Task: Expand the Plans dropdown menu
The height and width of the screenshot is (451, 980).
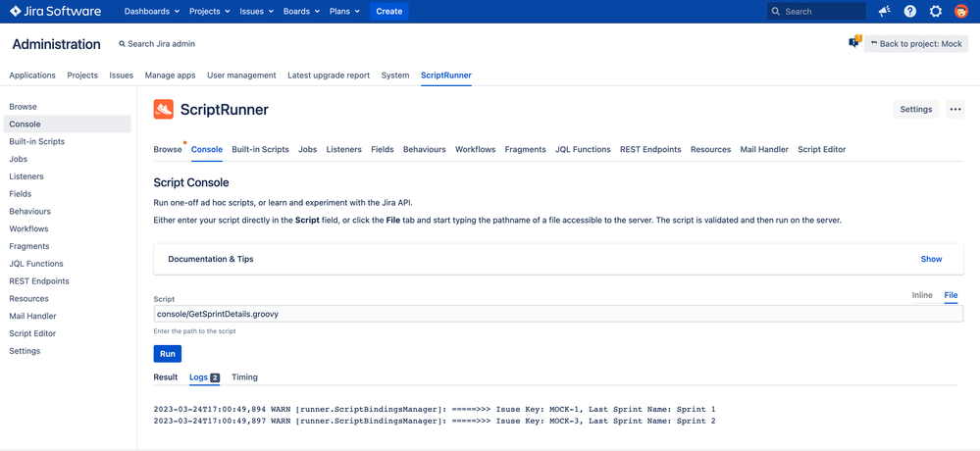Action: coord(344,11)
